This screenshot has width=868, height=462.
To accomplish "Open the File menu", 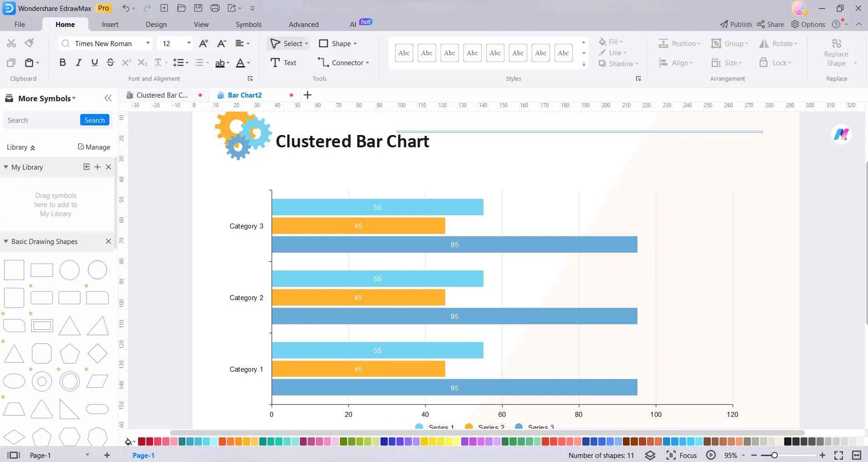I will coord(20,24).
